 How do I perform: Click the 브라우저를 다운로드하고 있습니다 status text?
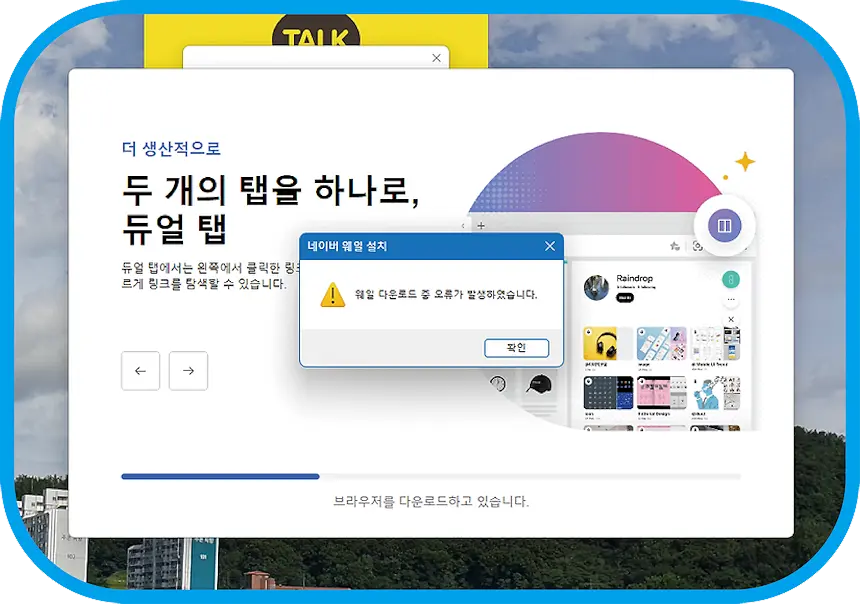[431, 501]
